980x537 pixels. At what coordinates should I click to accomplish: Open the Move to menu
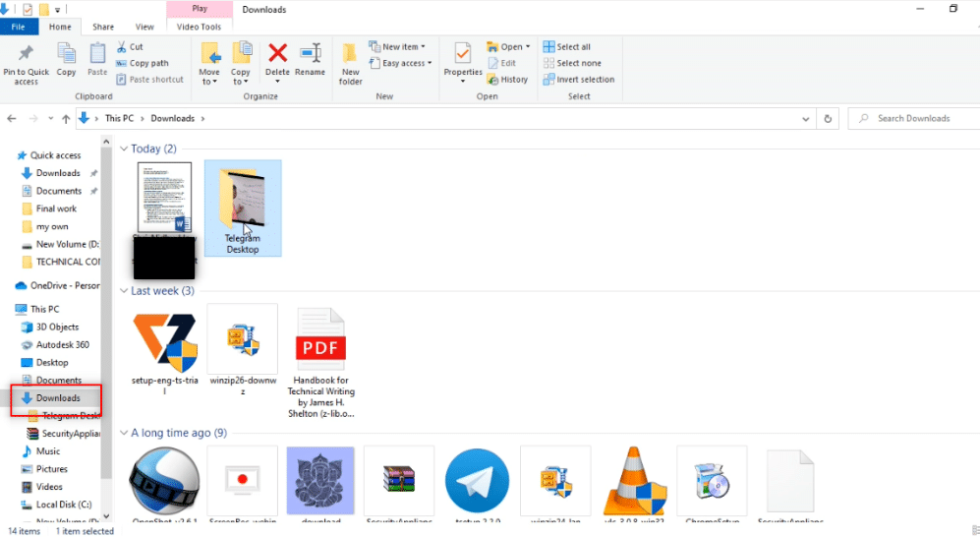(209, 64)
